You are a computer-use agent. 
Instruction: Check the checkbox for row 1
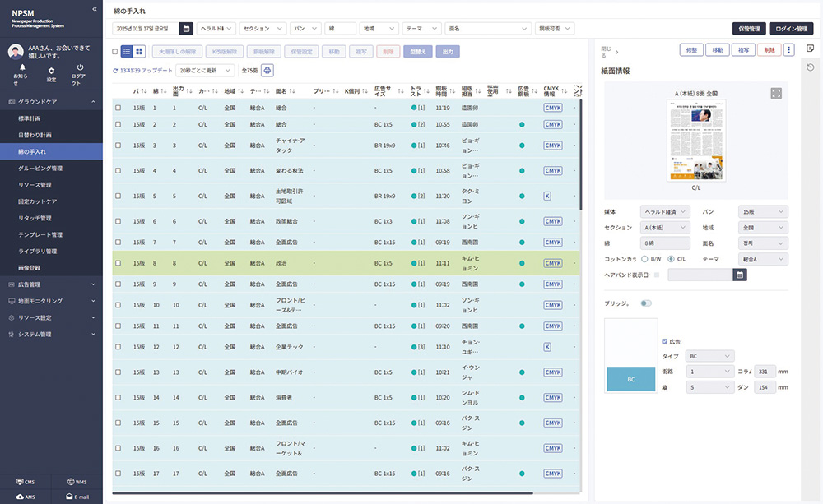[x=118, y=108]
